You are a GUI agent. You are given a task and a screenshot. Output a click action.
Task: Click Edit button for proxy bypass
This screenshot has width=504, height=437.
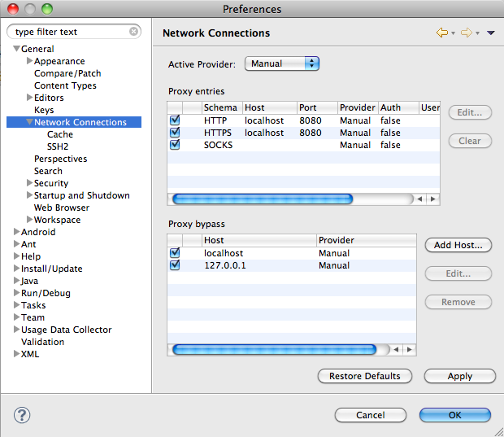458,273
